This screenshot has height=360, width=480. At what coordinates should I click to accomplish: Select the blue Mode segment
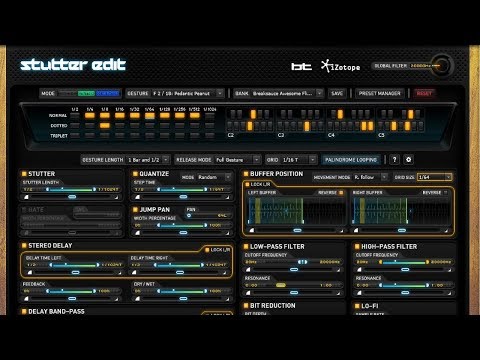tap(108, 93)
